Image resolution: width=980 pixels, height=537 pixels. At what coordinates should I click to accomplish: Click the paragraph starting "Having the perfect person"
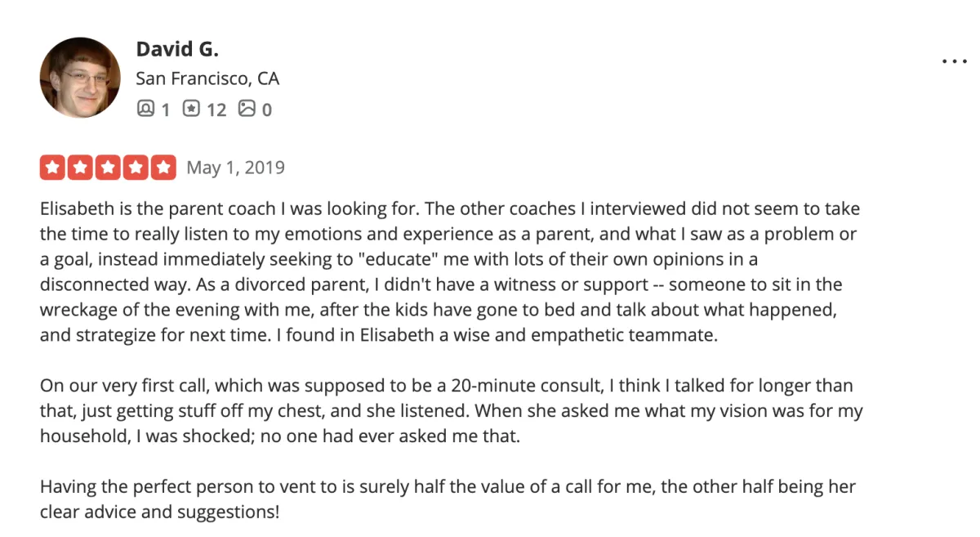(448, 499)
